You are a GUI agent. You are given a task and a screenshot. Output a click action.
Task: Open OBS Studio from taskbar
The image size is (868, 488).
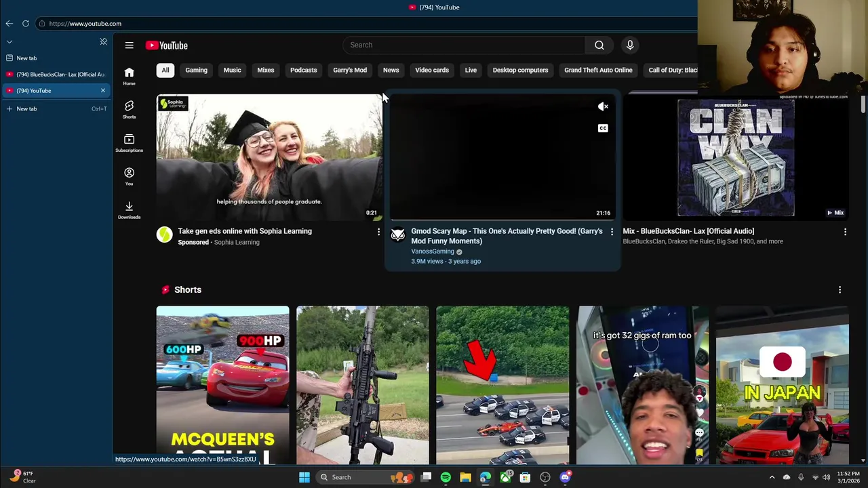545,477
